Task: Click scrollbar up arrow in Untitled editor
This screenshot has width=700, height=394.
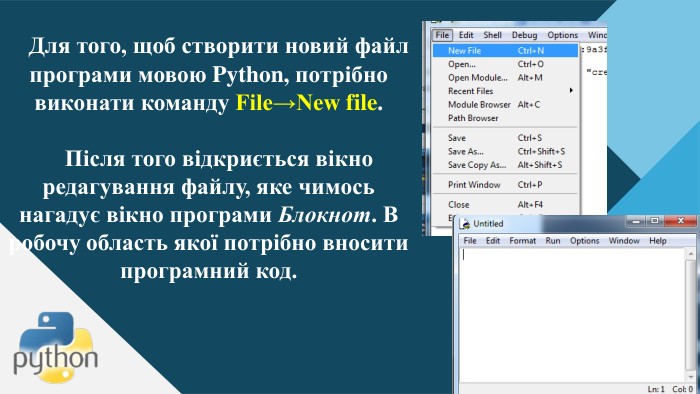Action: [x=691, y=253]
